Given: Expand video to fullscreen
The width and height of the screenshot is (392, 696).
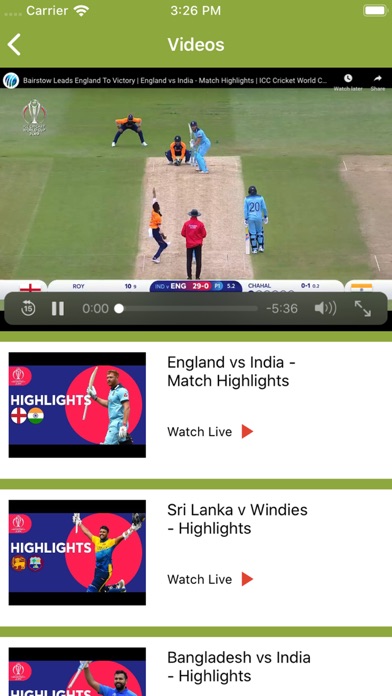Looking at the screenshot, I should click(x=363, y=308).
